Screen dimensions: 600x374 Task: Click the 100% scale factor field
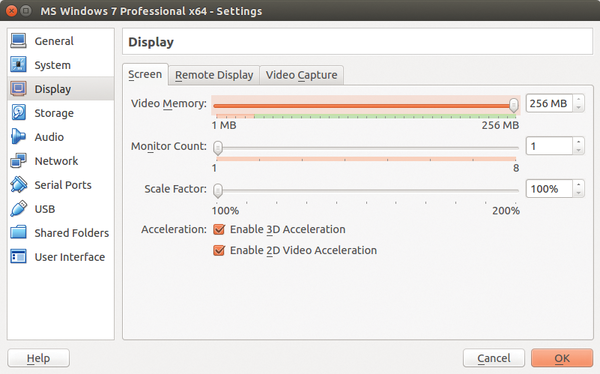pos(549,189)
